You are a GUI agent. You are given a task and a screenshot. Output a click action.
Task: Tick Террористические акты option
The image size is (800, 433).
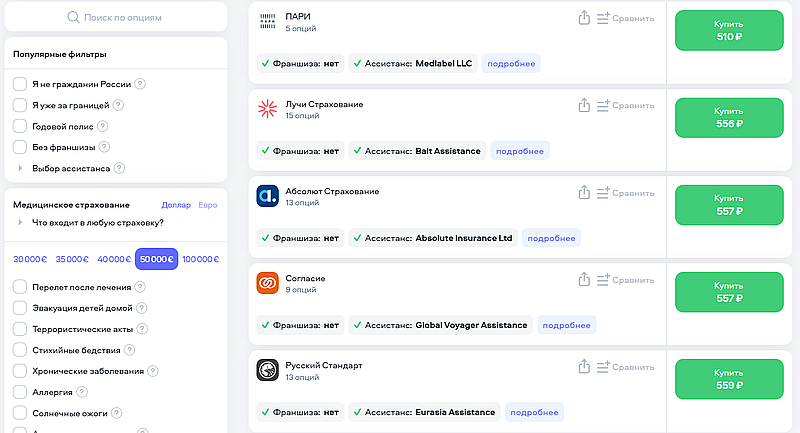pos(19,329)
